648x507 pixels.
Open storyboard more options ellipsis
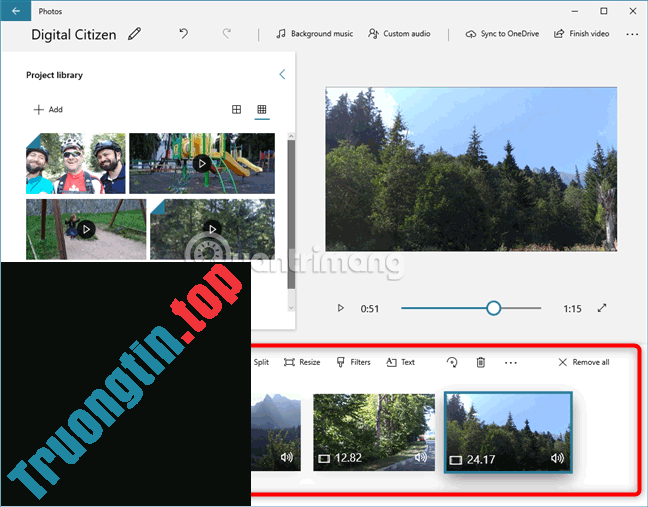(x=511, y=363)
